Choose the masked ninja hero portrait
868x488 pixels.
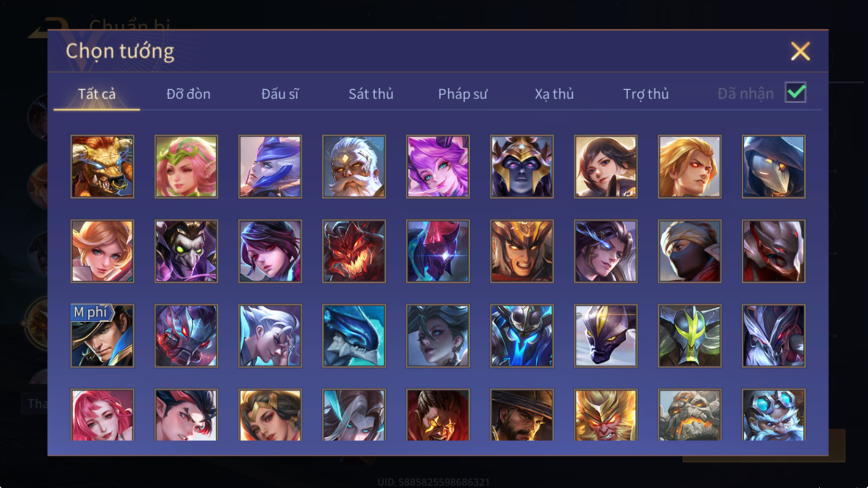[x=690, y=251]
